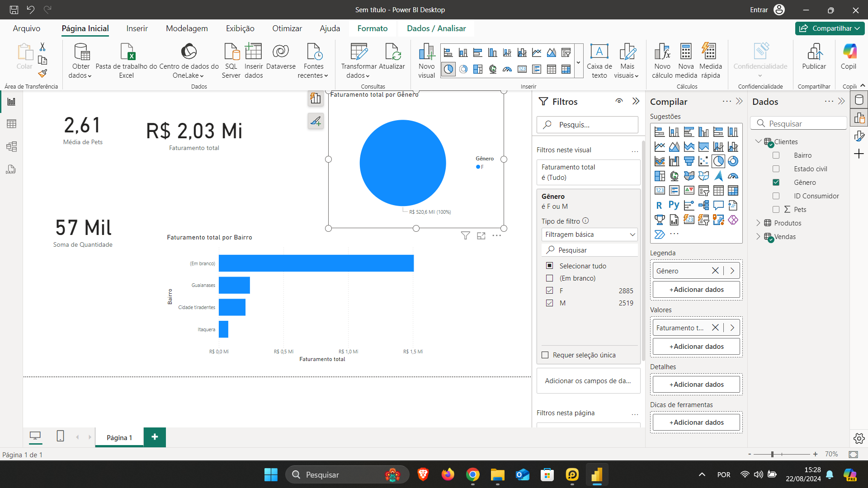The height and width of the screenshot is (488, 868).
Task: Select the R script visual icon
Action: [659, 205]
